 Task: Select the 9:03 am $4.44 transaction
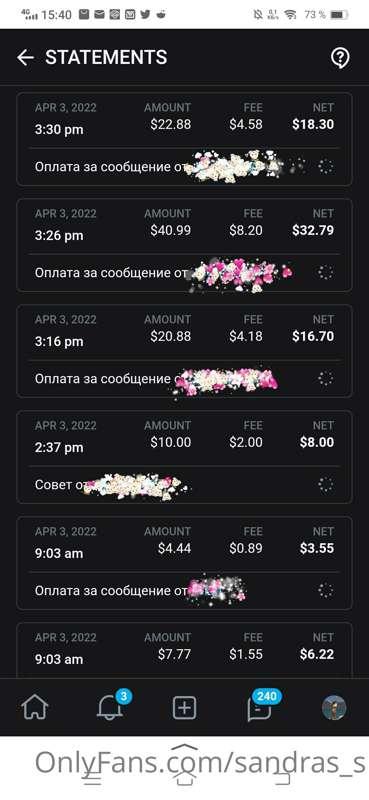184,564
